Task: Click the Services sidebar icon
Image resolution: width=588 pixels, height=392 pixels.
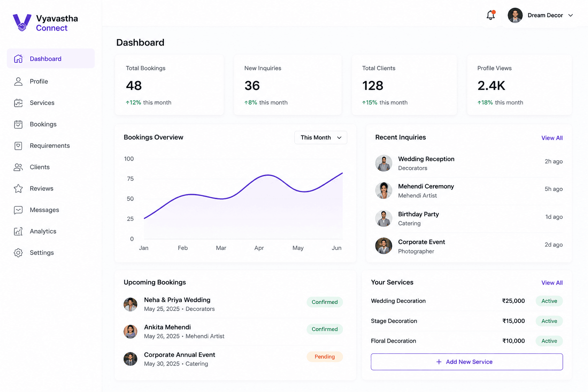Action: tap(18, 103)
